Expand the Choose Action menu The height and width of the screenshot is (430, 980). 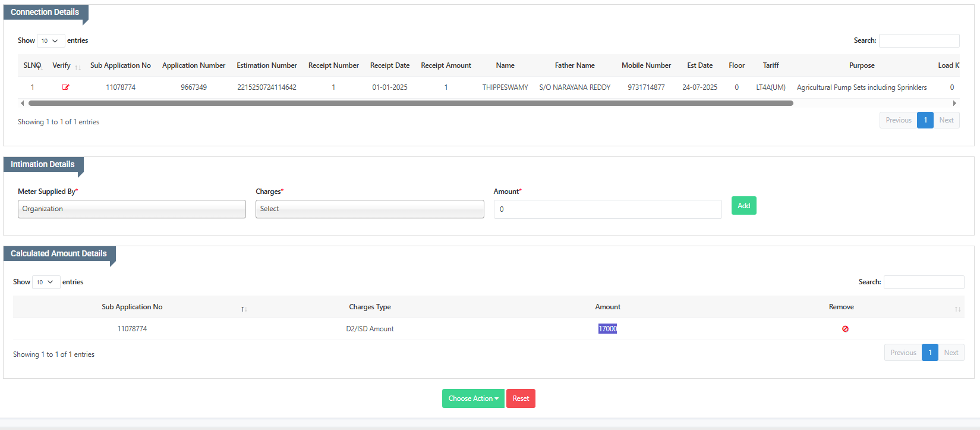tap(473, 398)
